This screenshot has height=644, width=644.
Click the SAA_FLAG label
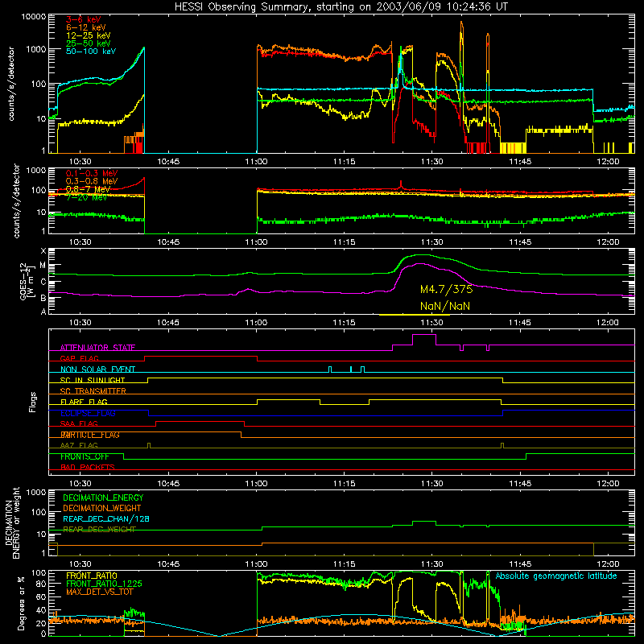[79, 423]
